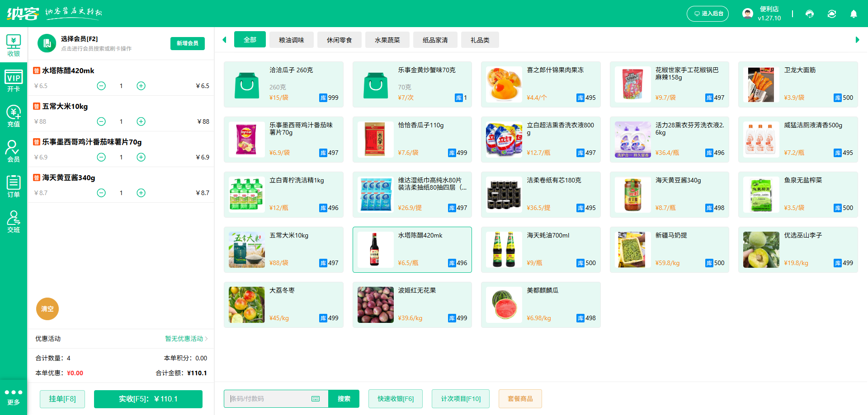Click the 新增会员 add member button
The width and height of the screenshot is (868, 415).
[x=187, y=43]
